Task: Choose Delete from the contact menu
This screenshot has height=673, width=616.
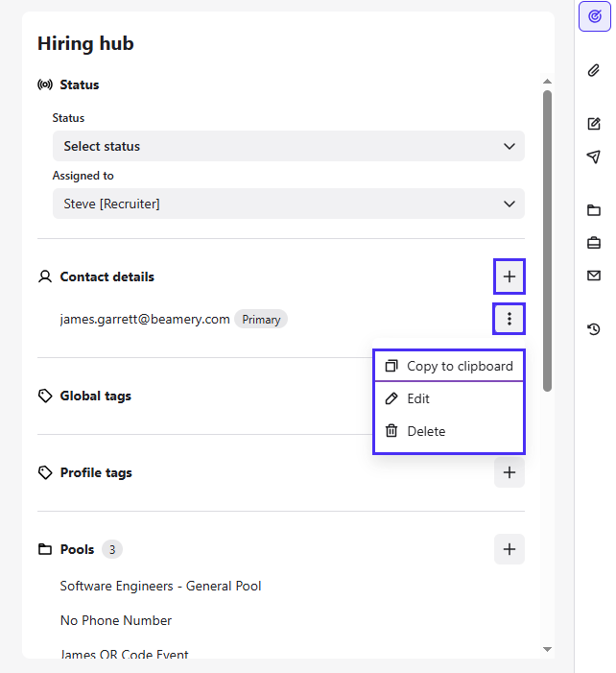Action: tap(449, 431)
